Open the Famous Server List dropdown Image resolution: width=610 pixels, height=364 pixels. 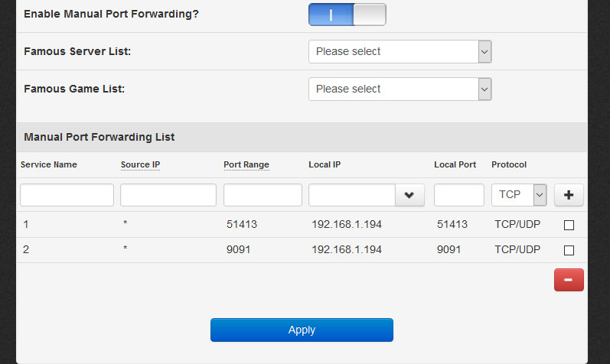[x=400, y=52]
